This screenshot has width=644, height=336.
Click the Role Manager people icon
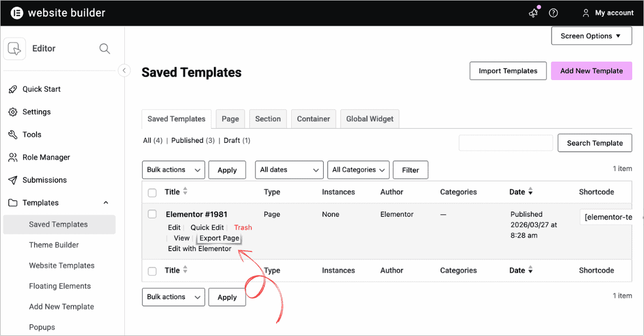pyautogui.click(x=13, y=157)
